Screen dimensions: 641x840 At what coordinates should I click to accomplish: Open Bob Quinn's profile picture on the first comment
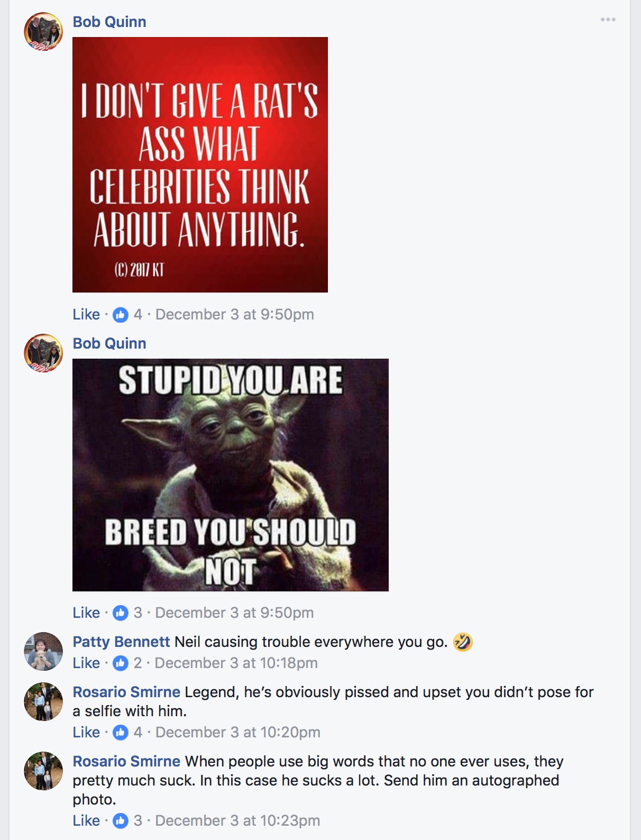click(x=43, y=32)
